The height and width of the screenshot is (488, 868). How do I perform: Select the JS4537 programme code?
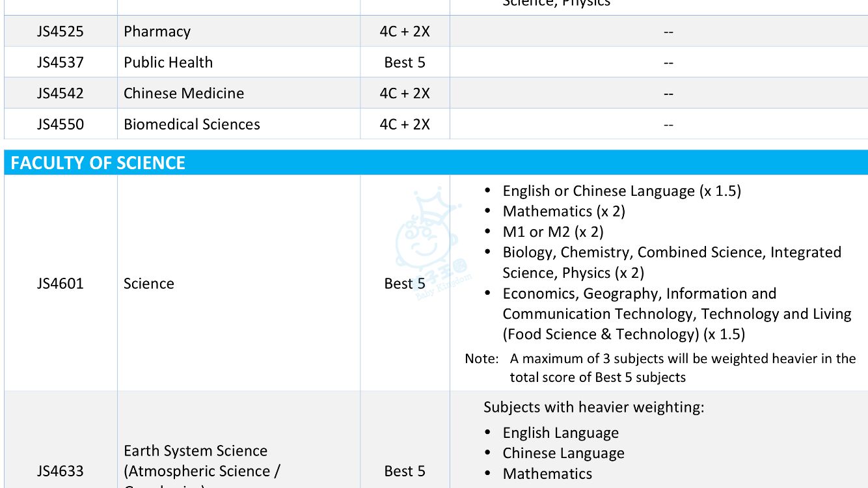point(61,62)
